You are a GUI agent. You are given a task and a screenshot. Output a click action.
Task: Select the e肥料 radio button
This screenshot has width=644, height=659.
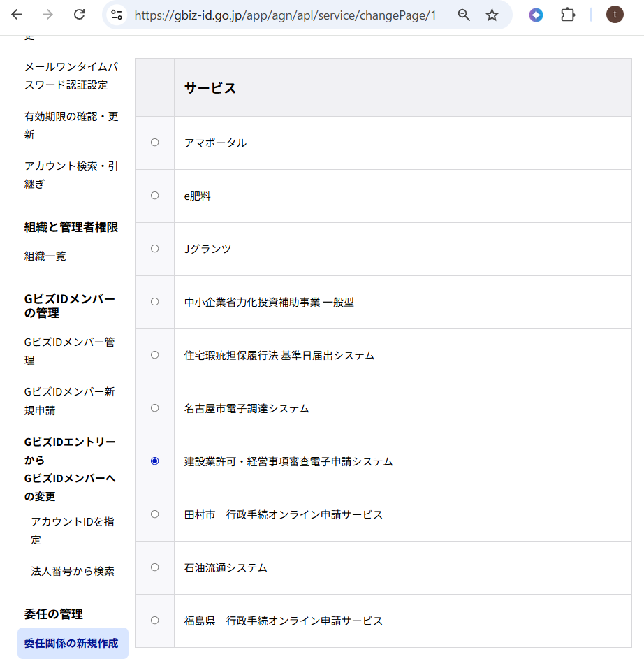[x=154, y=196]
